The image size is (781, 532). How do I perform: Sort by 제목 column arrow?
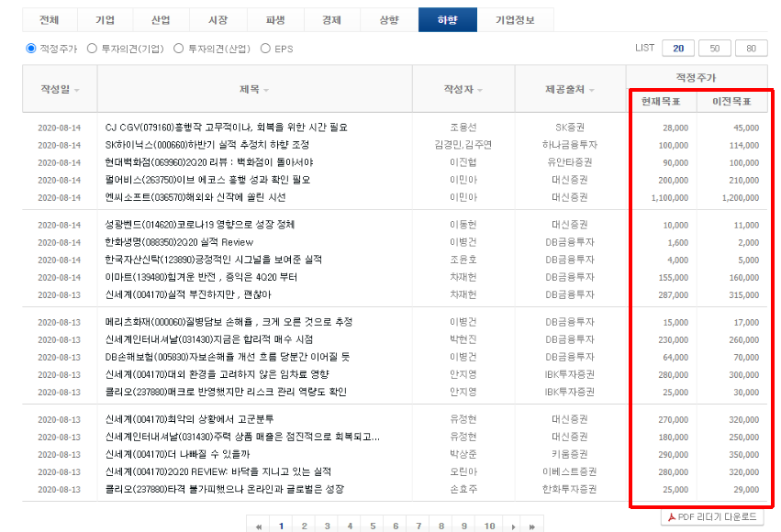point(266,90)
